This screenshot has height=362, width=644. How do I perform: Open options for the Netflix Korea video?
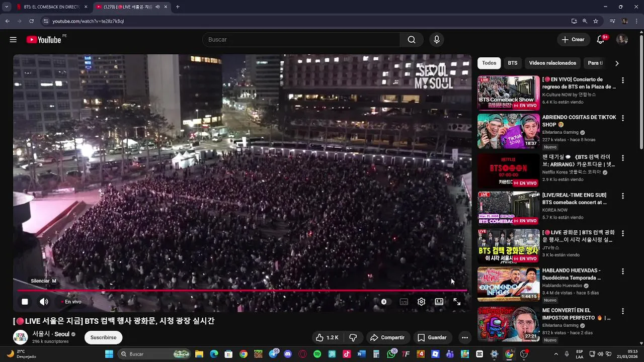pos(623,158)
